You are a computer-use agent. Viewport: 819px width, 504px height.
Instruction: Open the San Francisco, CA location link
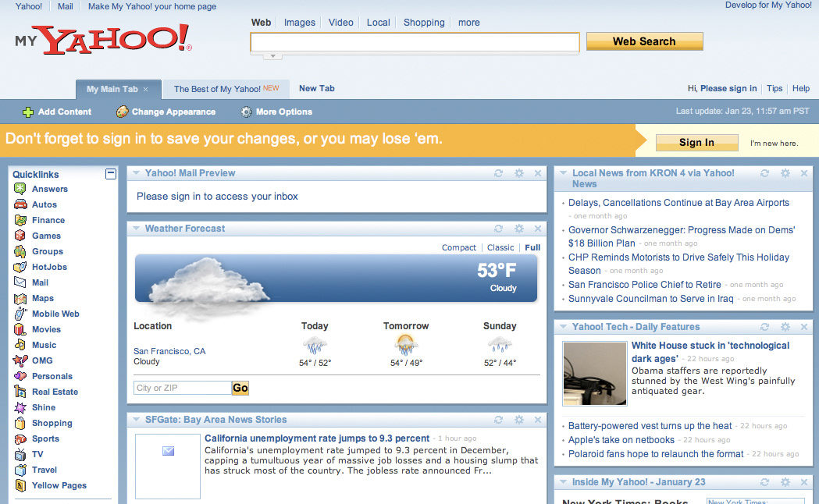pyautogui.click(x=169, y=351)
